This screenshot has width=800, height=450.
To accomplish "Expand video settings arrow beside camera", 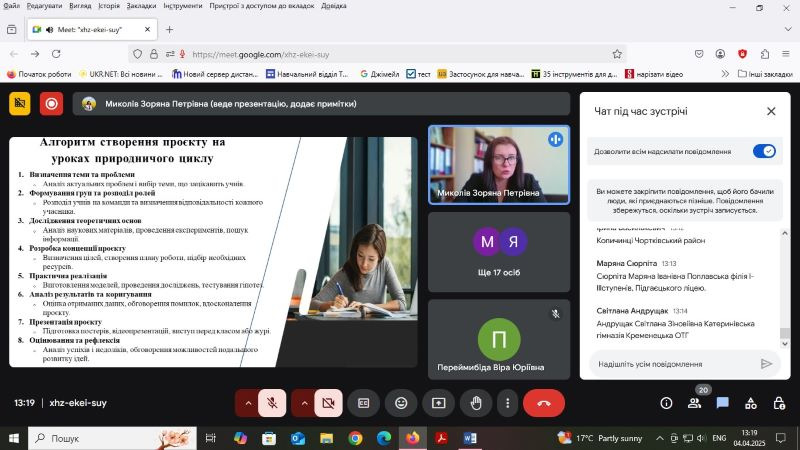I will coord(304,403).
